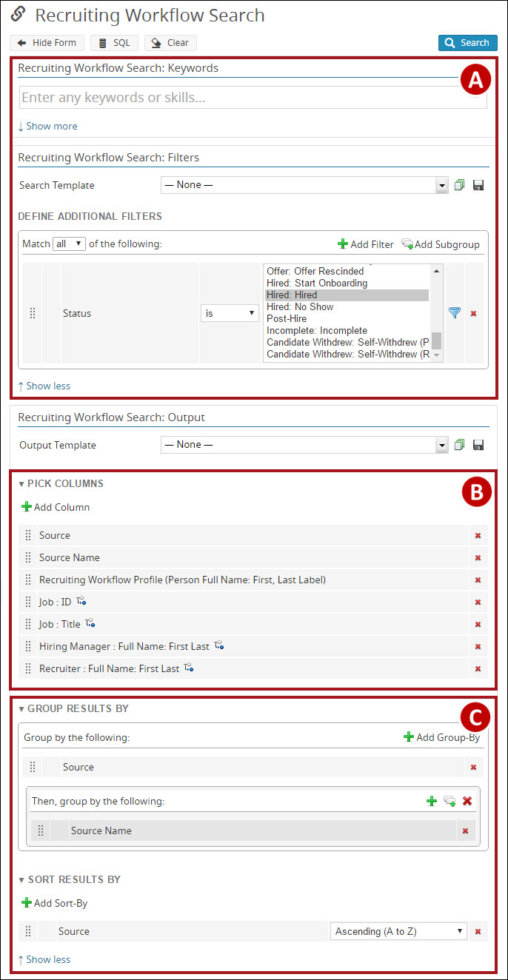
Task: Click Add Subgroup
Action: pos(441,244)
